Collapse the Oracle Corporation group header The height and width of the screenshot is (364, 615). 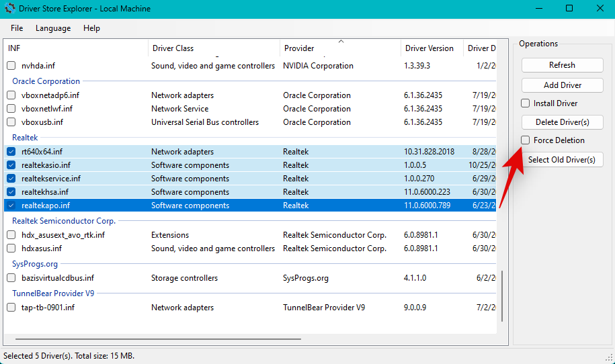[46, 81]
